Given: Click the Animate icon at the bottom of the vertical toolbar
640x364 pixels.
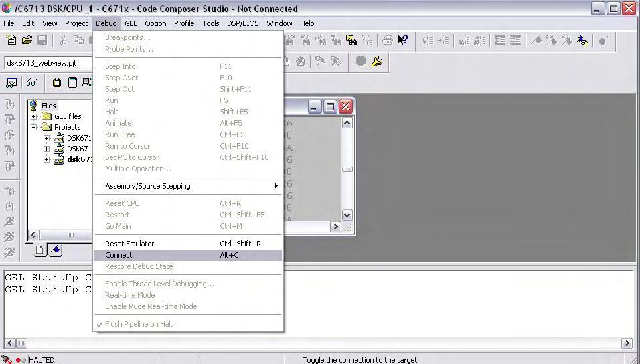Looking at the screenshot, I should click(9, 253).
